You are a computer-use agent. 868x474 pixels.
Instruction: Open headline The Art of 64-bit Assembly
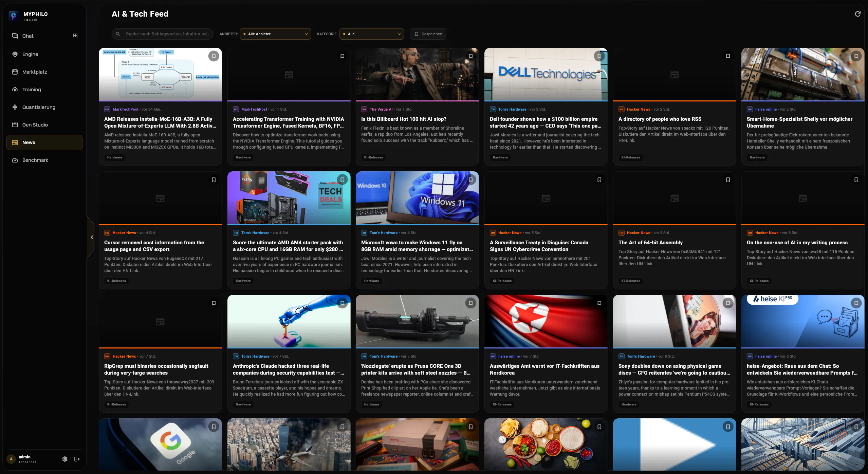(650, 243)
